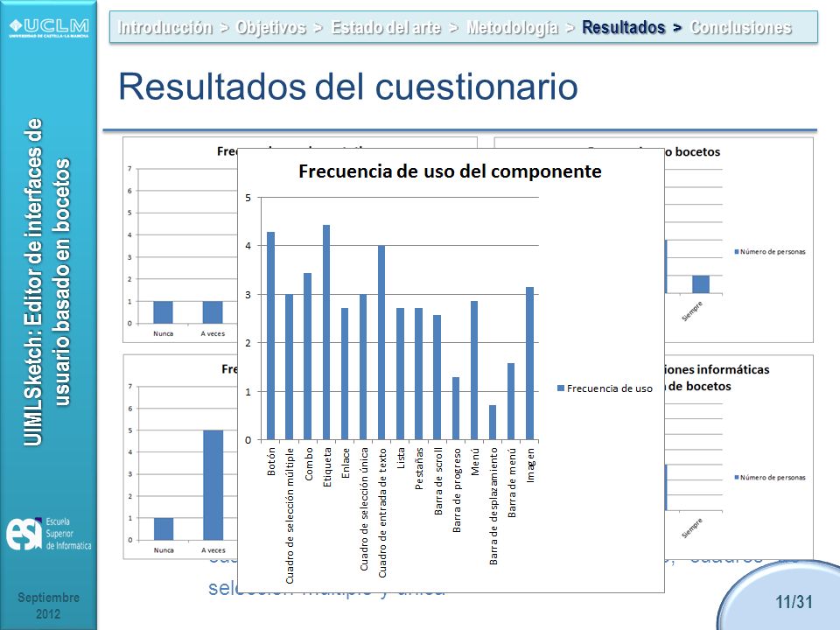Screen dimensions: 840x630
Task: Click the Nunca label in bottom-left chart
Action: pos(164,550)
